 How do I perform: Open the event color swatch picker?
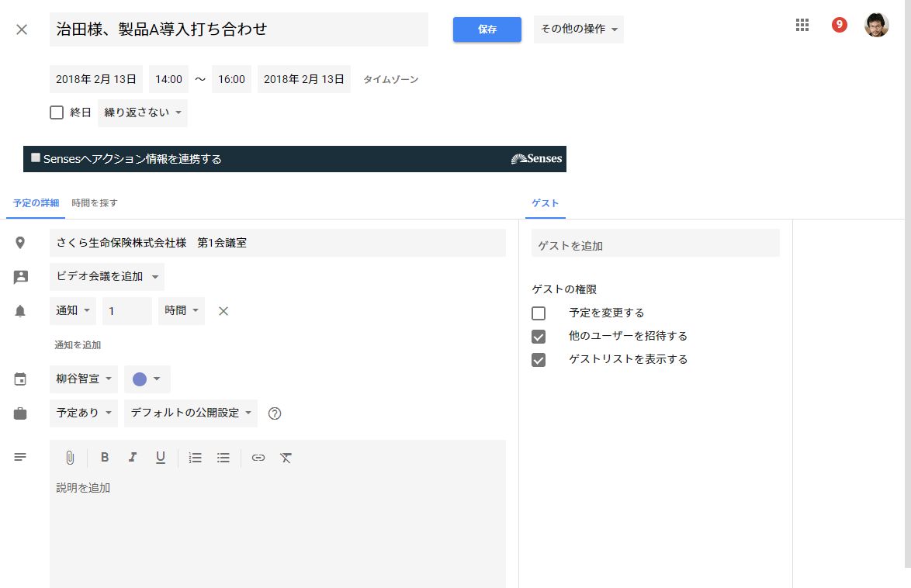(x=147, y=379)
